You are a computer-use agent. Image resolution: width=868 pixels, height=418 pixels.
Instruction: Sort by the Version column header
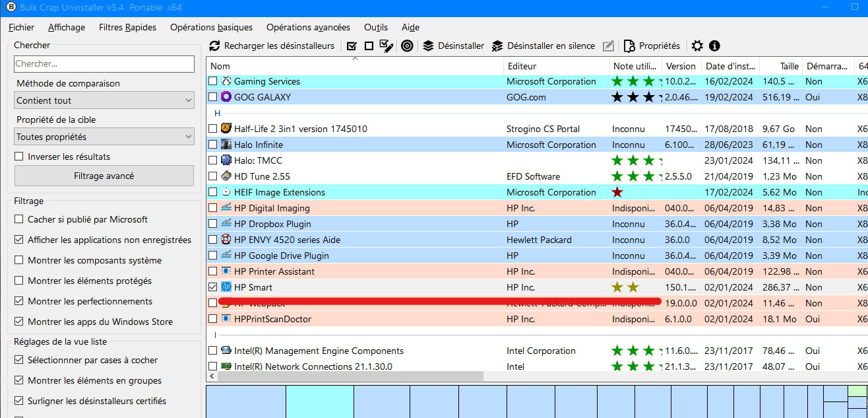pyautogui.click(x=682, y=66)
